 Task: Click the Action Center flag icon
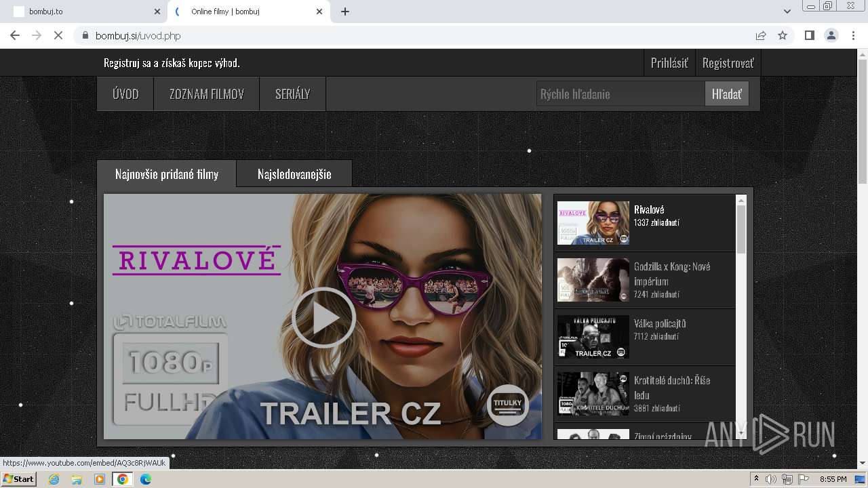pyautogui.click(x=804, y=479)
